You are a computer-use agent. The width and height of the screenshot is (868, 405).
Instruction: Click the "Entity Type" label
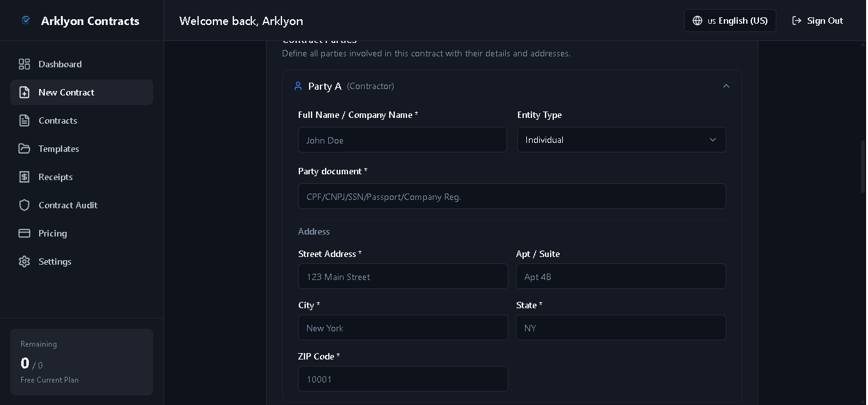(539, 115)
